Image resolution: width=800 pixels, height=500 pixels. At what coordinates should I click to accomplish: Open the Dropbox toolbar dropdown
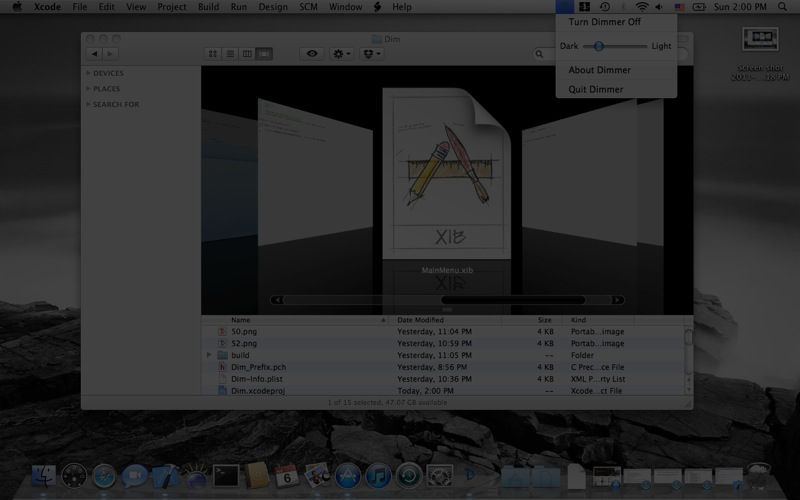(x=371, y=54)
